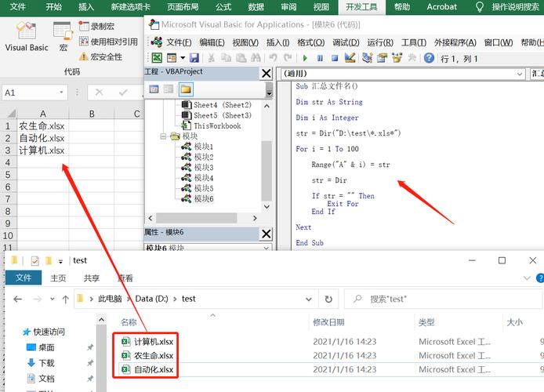This screenshot has width=544, height=392.
Task: Select Sheet4 (Sheet2) in project tree
Action: pos(223,105)
